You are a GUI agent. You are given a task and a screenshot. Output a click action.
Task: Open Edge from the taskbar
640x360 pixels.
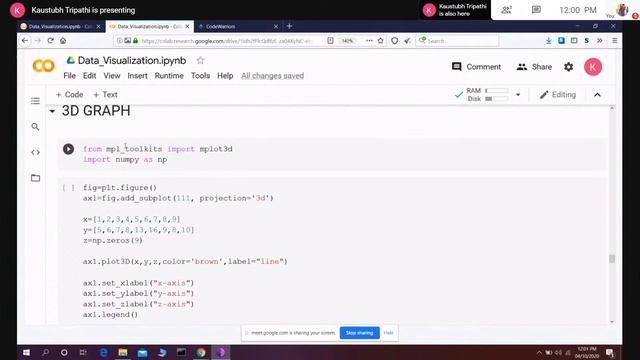point(103,353)
